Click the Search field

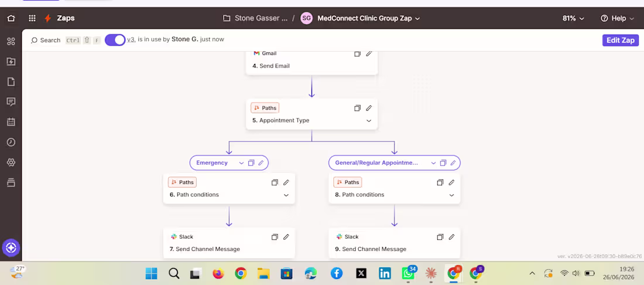46,40
